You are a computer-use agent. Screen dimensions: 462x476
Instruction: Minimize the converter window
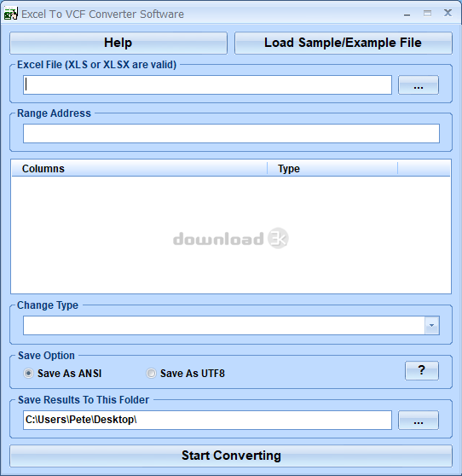pyautogui.click(x=407, y=14)
